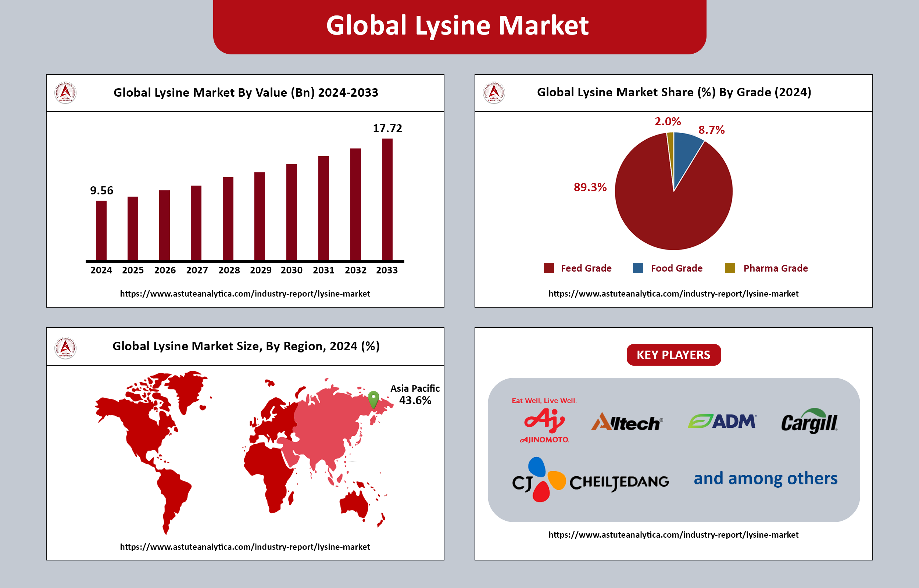Click the "Eat Well, Live Well." slogan
Image resolution: width=919 pixels, height=588 pixels.
(x=544, y=401)
